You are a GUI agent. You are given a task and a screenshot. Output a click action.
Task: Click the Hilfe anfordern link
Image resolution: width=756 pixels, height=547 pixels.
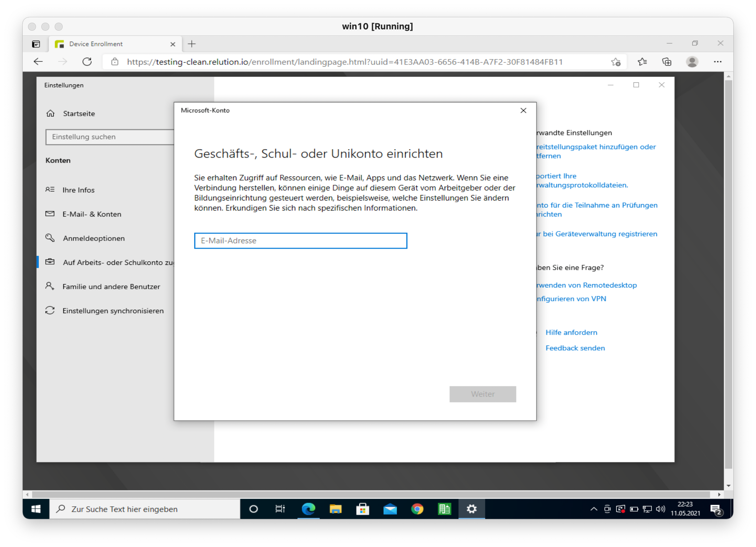pyautogui.click(x=571, y=332)
